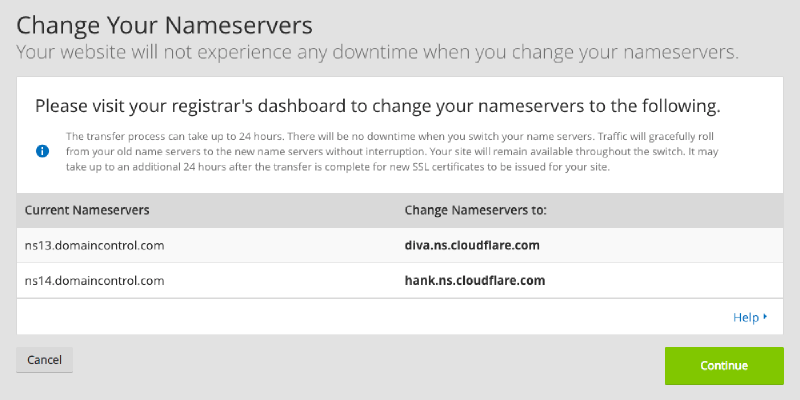Click the Current Nameservers column header
This screenshot has width=800, height=400.
pyautogui.click(x=87, y=210)
